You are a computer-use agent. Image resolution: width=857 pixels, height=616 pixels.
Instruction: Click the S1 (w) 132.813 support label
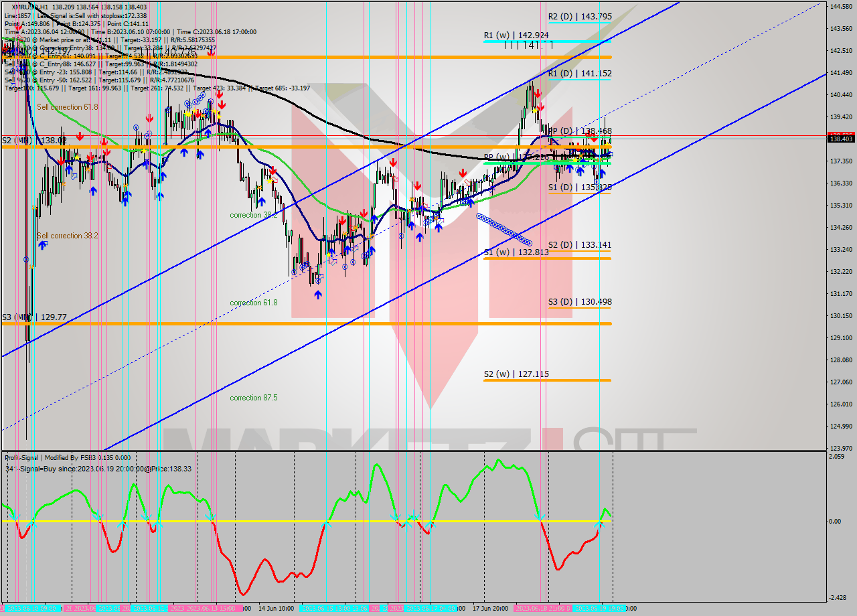[516, 252]
